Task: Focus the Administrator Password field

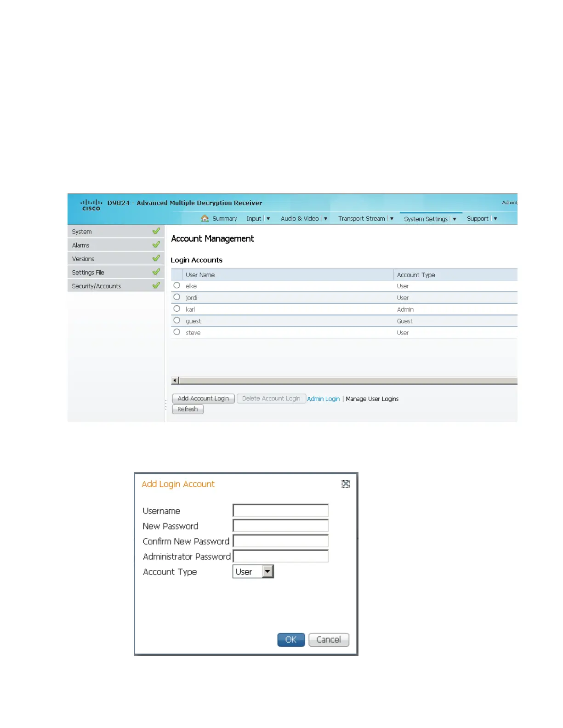Action: click(280, 556)
